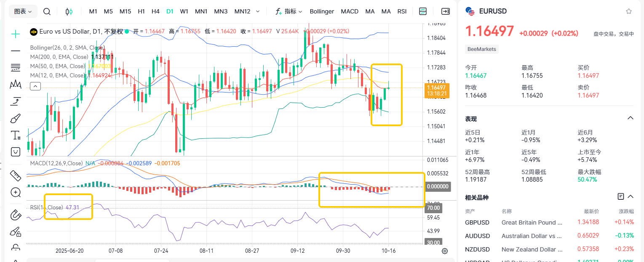This screenshot has height=262, width=644.
Task: Toggle EURUSD favorite star
Action: click(x=629, y=11)
